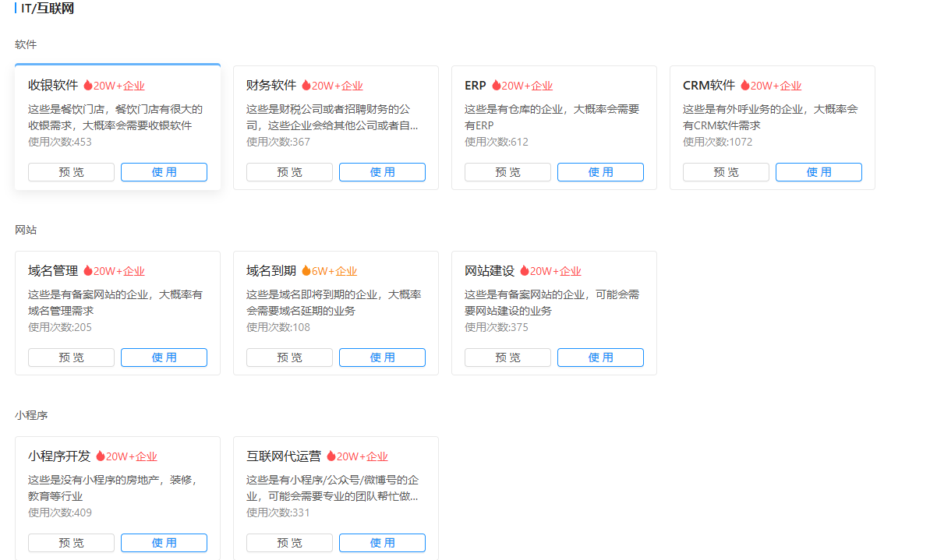
Task: Preview the 财务软件 template
Action: [x=289, y=172]
